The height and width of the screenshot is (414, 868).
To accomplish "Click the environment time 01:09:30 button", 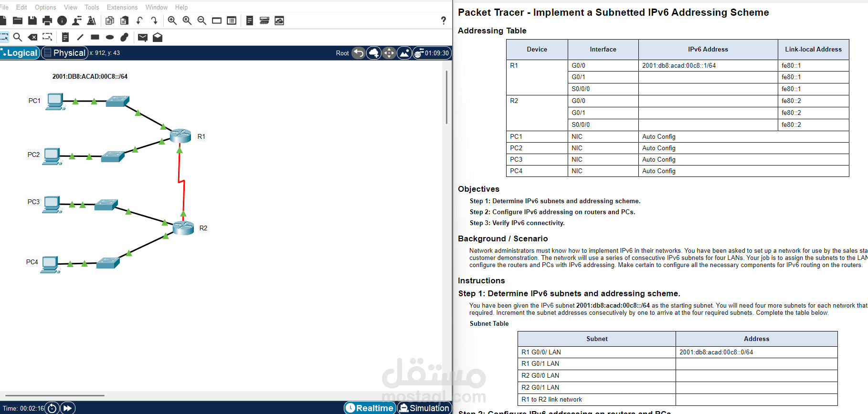I will point(432,53).
